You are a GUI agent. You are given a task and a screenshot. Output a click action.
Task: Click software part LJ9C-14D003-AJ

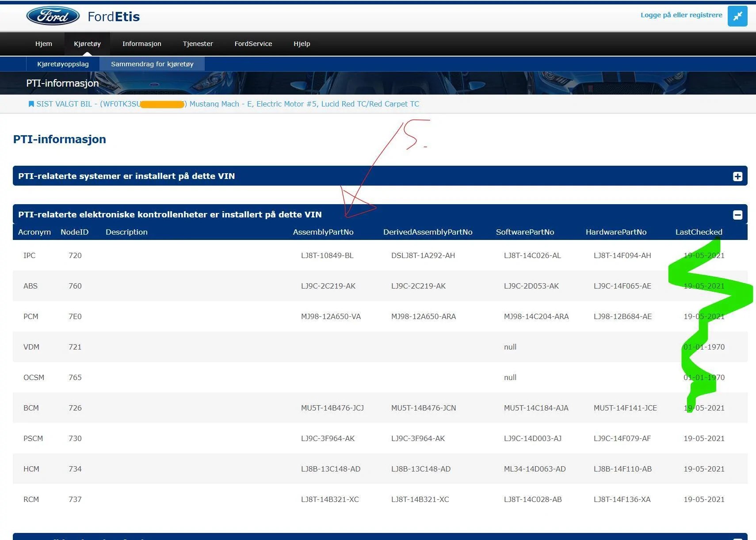[533, 438]
